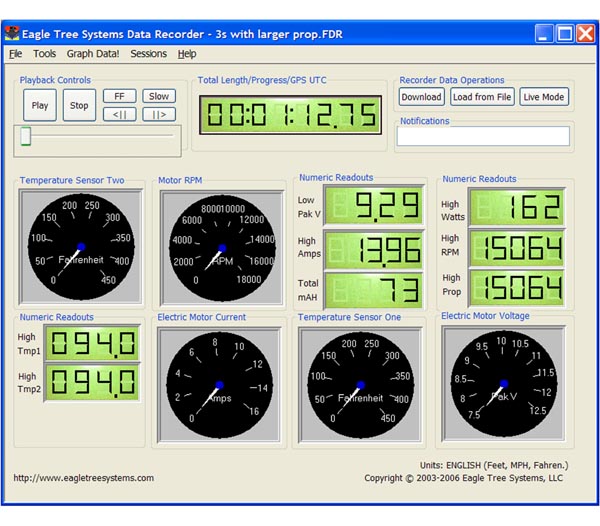Click the copyright Eagle Tree Systems text

click(x=463, y=478)
